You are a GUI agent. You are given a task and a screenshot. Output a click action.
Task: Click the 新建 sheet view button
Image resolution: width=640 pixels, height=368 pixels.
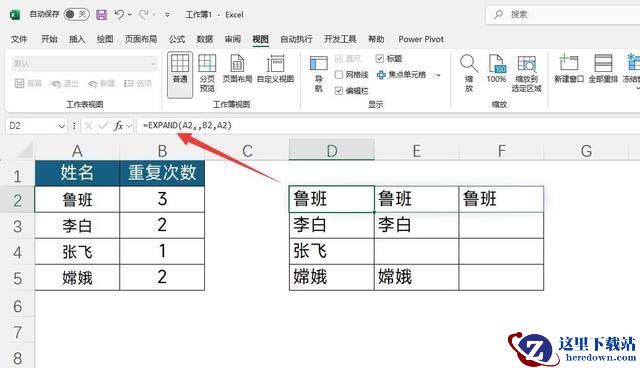point(101,83)
